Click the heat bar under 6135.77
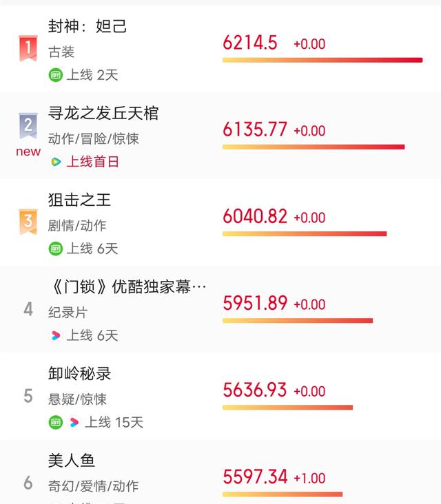This screenshot has width=441, height=504. click(314, 147)
